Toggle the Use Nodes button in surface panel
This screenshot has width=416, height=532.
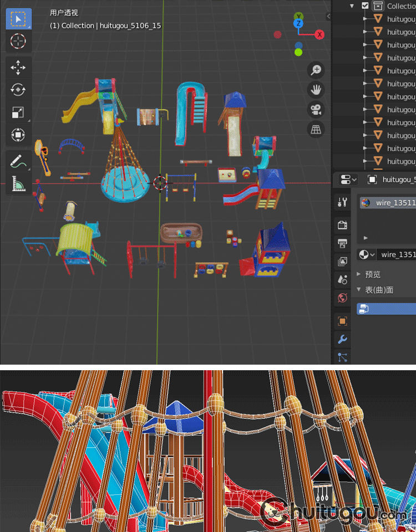point(385,309)
